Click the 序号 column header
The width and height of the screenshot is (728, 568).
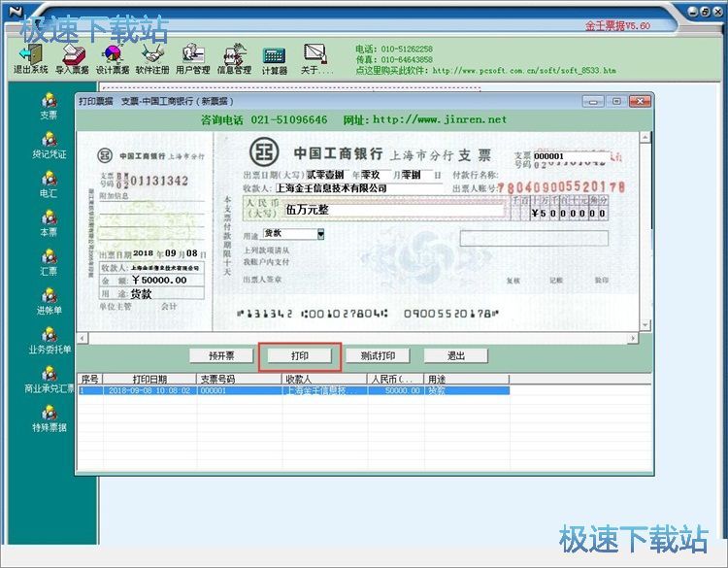pyautogui.click(x=90, y=379)
